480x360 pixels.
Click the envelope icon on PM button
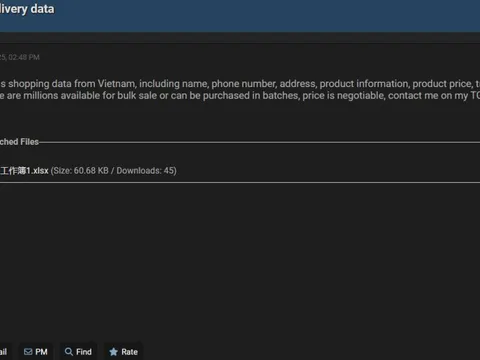tap(28, 352)
